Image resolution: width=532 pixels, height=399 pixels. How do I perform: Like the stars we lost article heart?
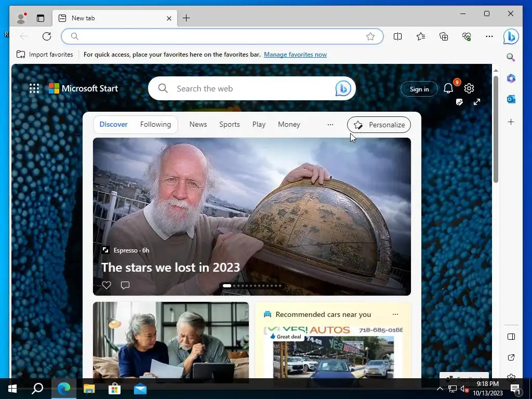(x=107, y=285)
